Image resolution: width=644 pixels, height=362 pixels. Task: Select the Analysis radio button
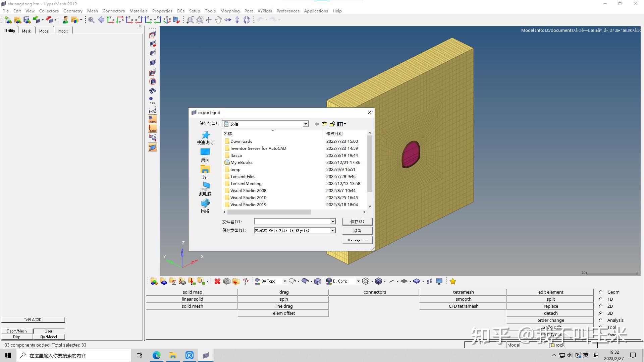click(x=600, y=320)
